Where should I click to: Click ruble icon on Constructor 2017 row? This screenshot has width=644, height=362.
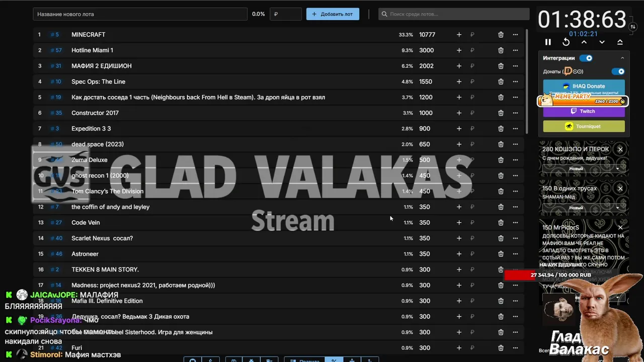click(472, 113)
